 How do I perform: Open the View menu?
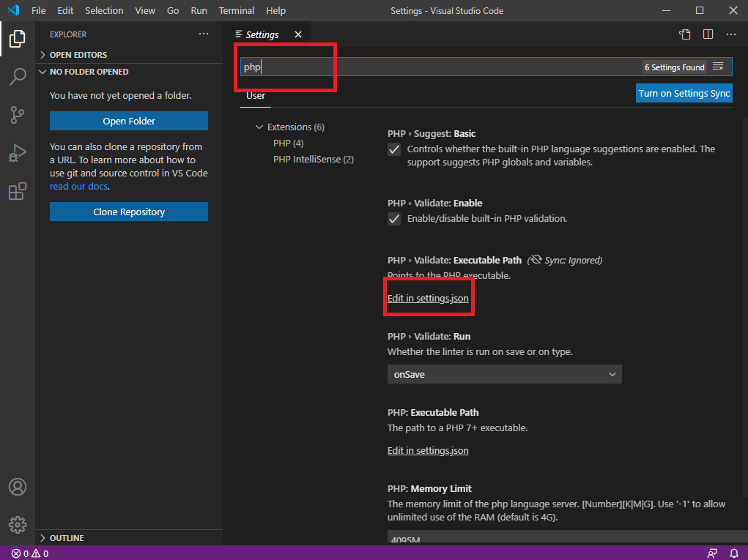[x=145, y=10]
